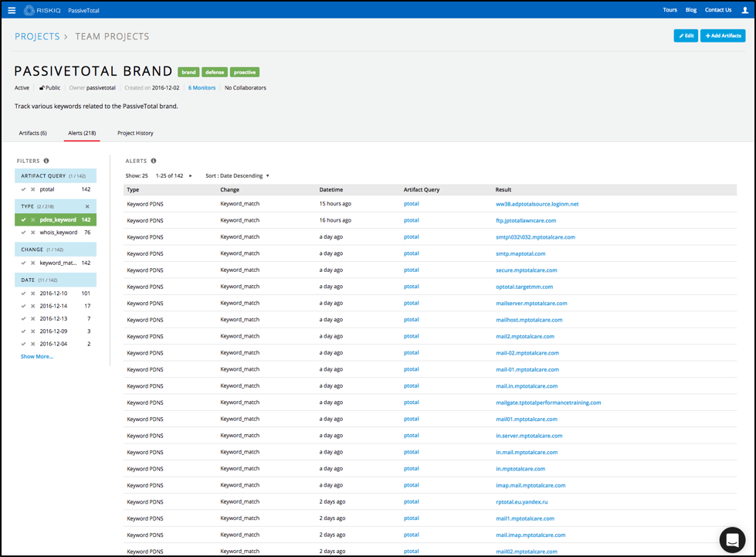Open Contact Us in the top navigation
Viewport: 756px width, 557px height.
click(718, 9)
